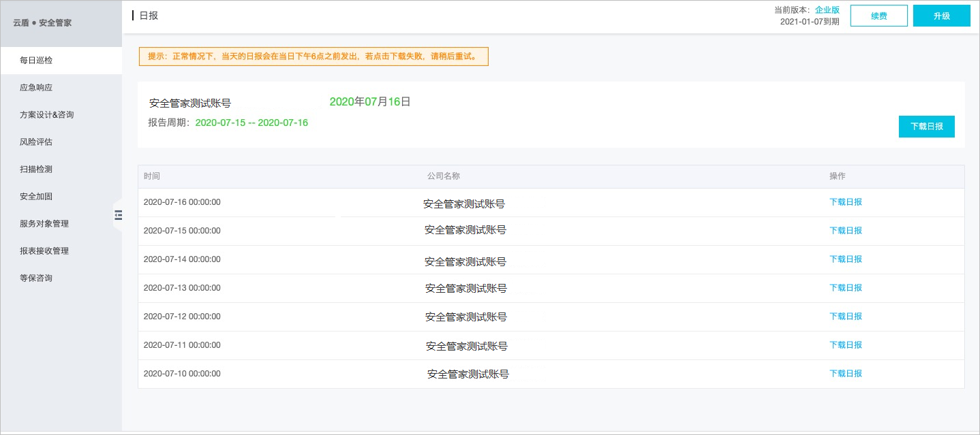This screenshot has height=435, width=980.
Task: Open the 企业版 version link
Action: [827, 10]
